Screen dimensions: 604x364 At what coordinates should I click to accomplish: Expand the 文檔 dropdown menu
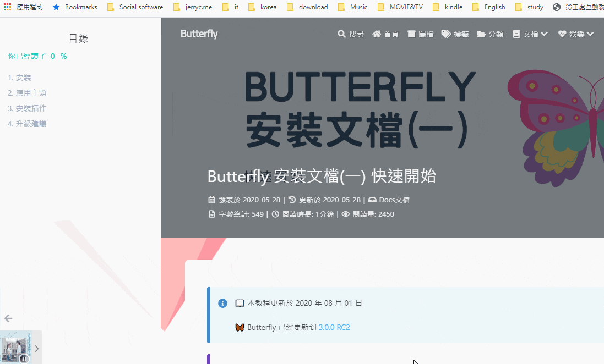[530, 34]
